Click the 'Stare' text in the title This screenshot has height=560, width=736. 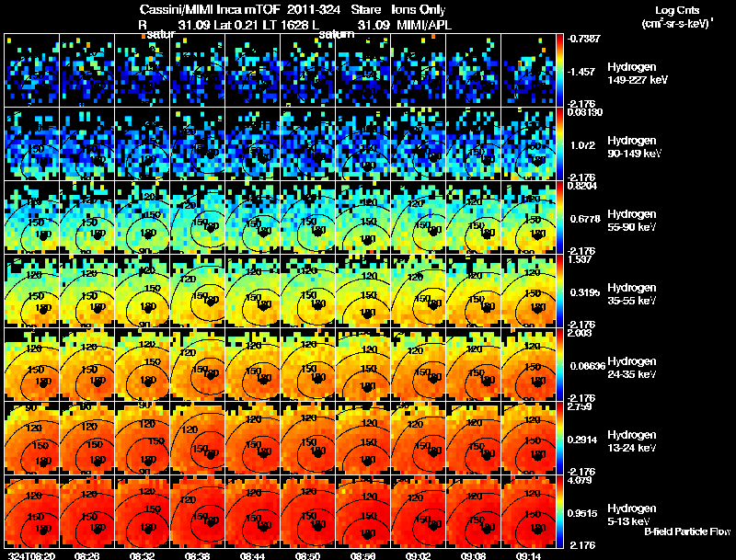click(366, 10)
